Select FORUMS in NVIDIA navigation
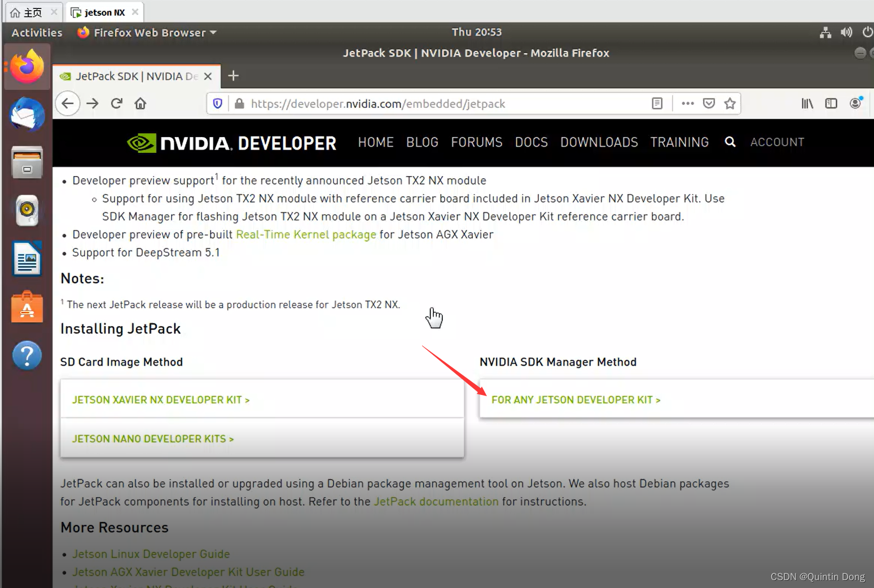The image size is (874, 588). [477, 142]
